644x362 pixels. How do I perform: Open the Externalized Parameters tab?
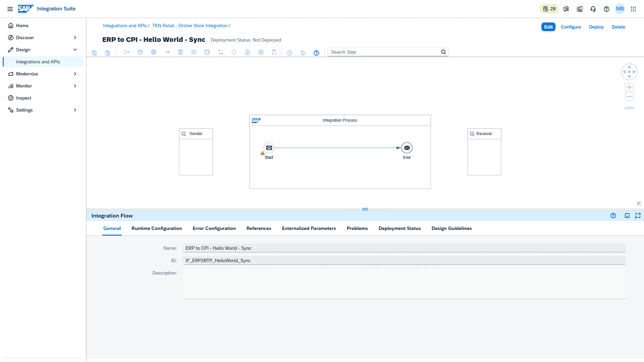coord(309,228)
